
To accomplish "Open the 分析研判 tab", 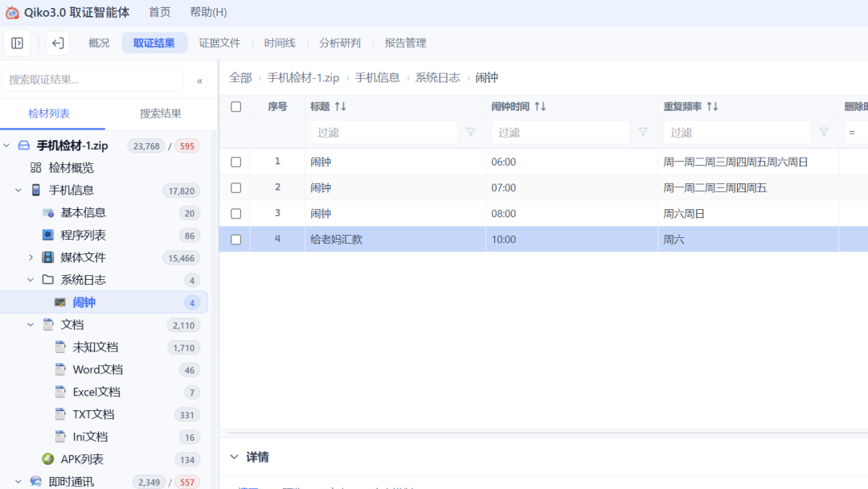I will tap(340, 43).
